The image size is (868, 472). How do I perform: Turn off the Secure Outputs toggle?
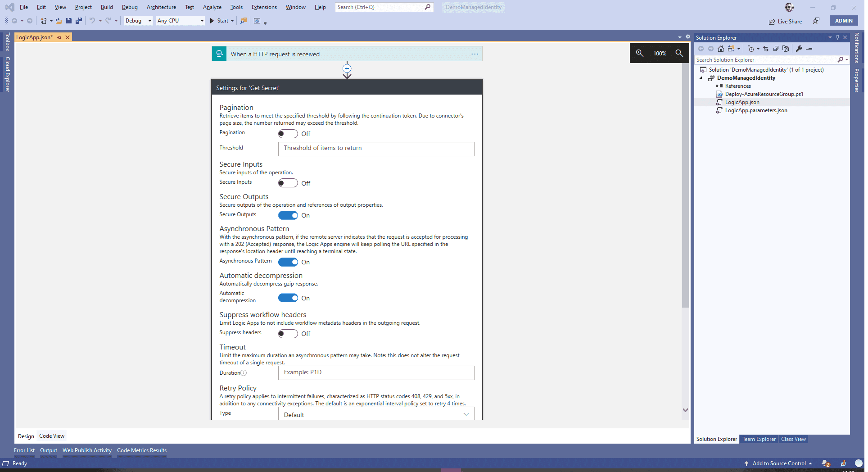point(288,215)
